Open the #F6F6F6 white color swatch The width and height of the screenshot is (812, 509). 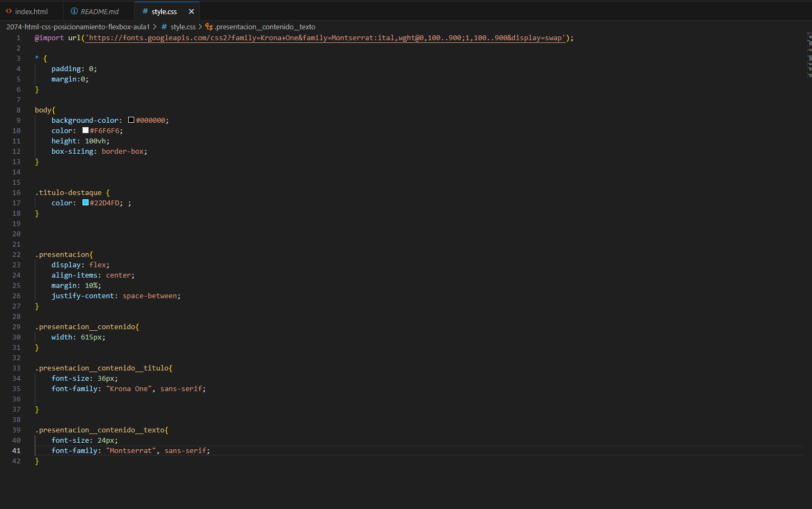tap(85, 130)
